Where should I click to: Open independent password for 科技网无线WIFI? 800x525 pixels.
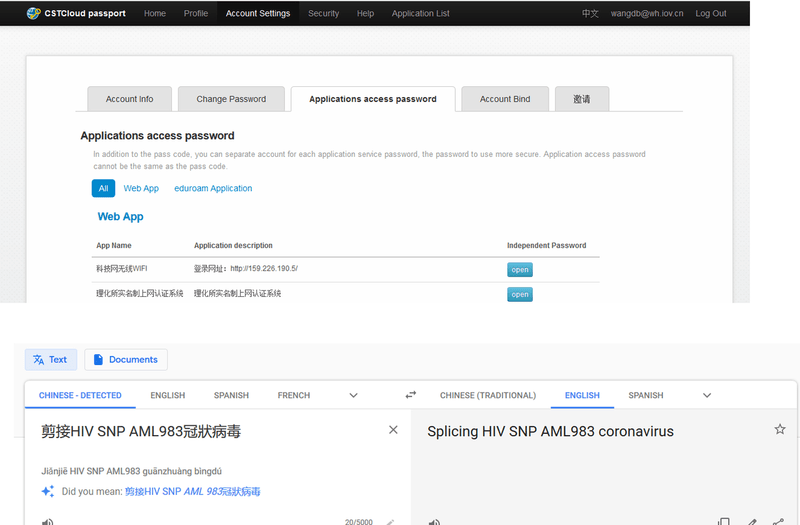click(x=519, y=269)
